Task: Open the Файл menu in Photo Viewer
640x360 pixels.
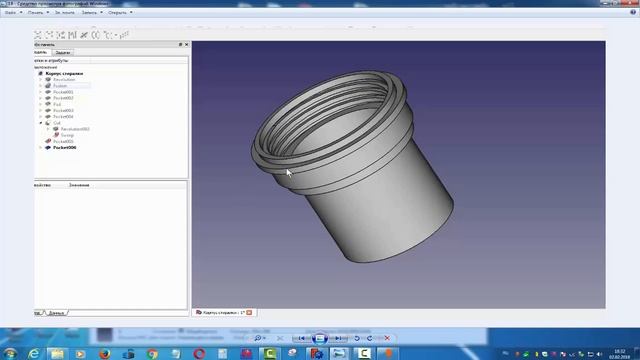Action: coord(13,13)
